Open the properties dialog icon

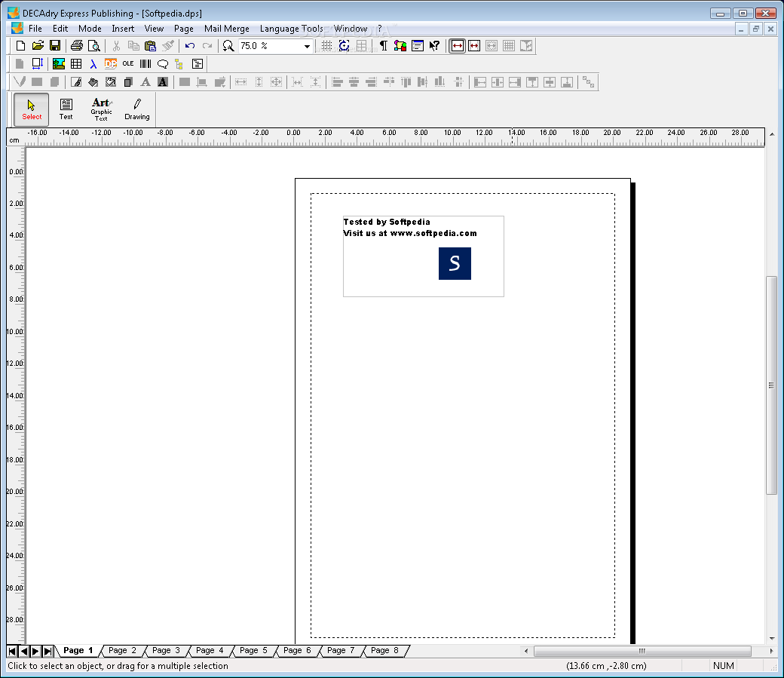(x=418, y=46)
